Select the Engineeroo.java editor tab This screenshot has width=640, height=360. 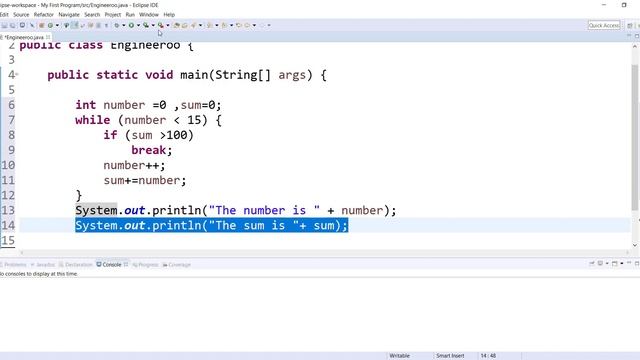24,37
